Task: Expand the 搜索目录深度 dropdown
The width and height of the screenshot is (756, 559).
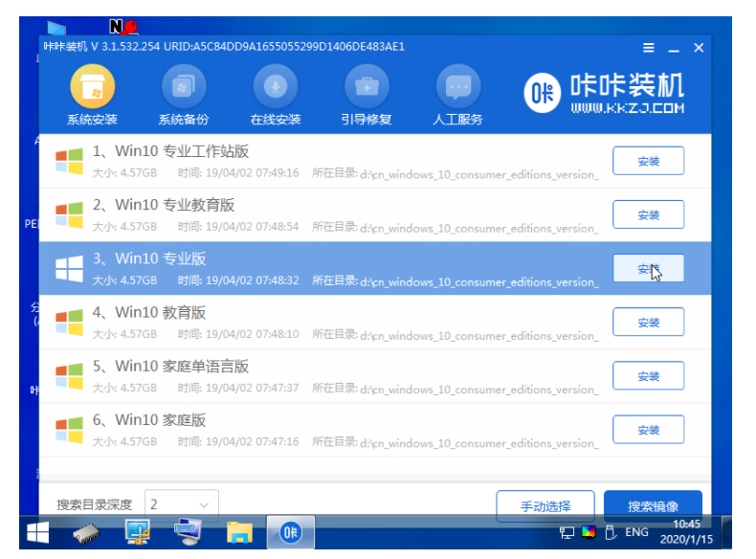Action: (182, 505)
